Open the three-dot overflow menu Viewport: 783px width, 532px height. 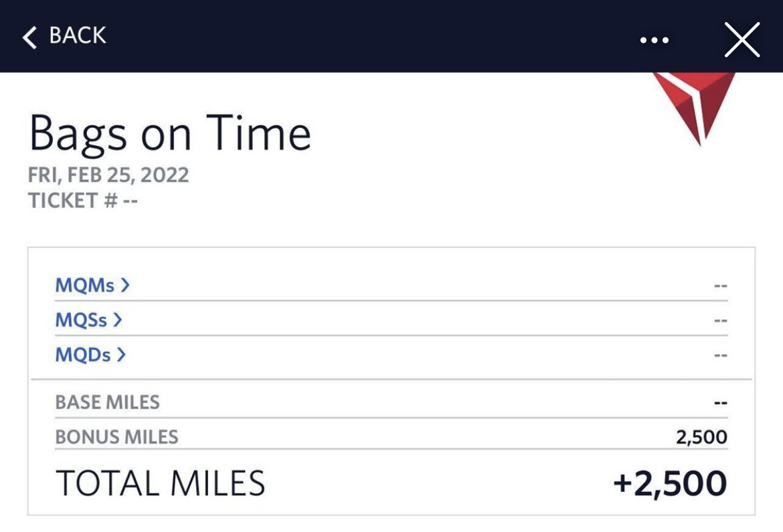[653, 38]
